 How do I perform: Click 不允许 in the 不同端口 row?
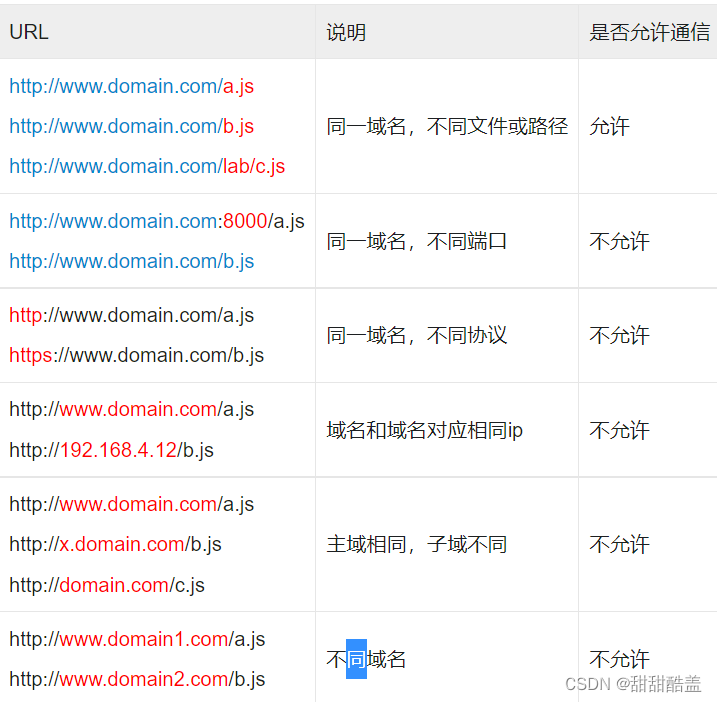(x=619, y=241)
